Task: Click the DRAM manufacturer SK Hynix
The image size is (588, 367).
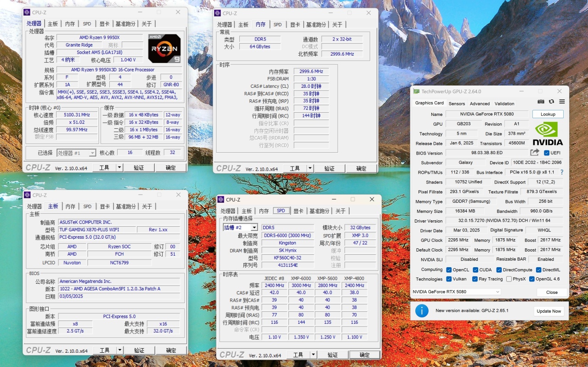Action: click(x=288, y=251)
